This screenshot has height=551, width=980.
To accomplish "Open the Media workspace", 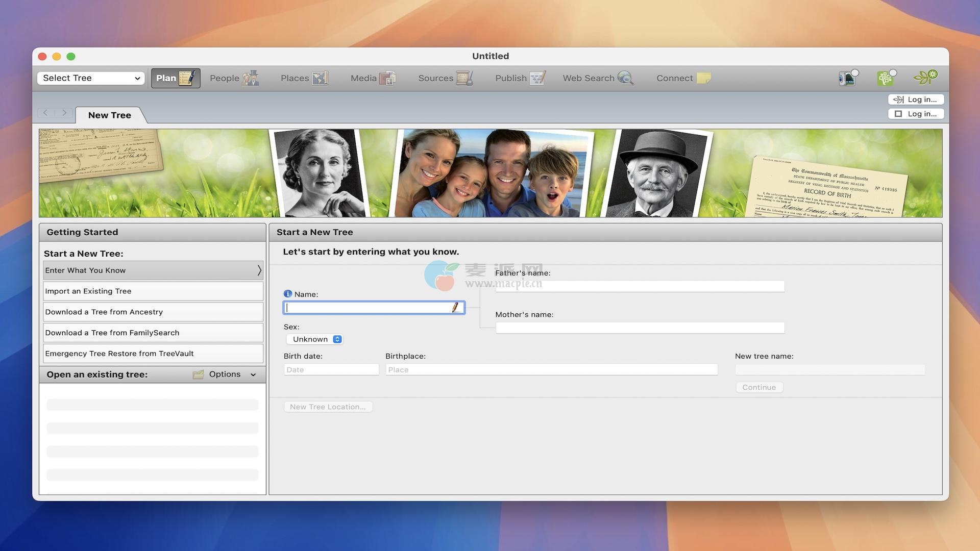I will 373,78.
